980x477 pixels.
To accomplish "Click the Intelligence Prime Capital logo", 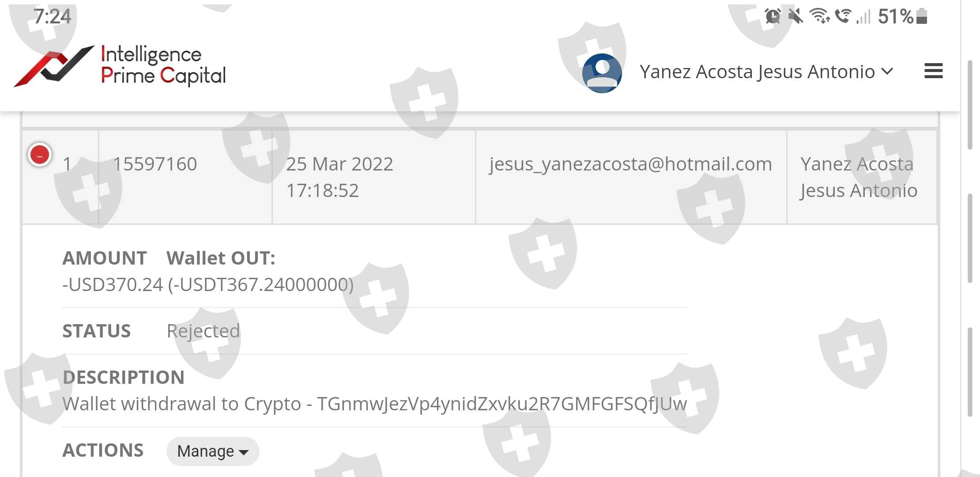I will coord(120,66).
